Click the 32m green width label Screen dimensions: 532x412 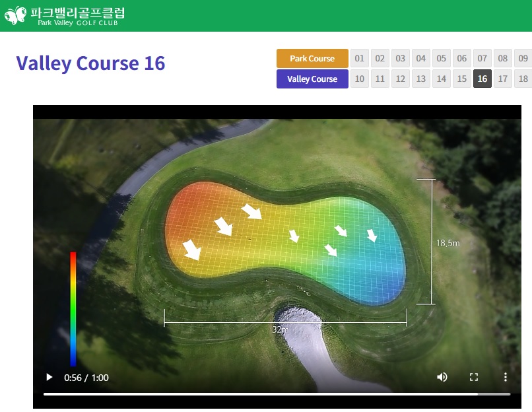(281, 329)
